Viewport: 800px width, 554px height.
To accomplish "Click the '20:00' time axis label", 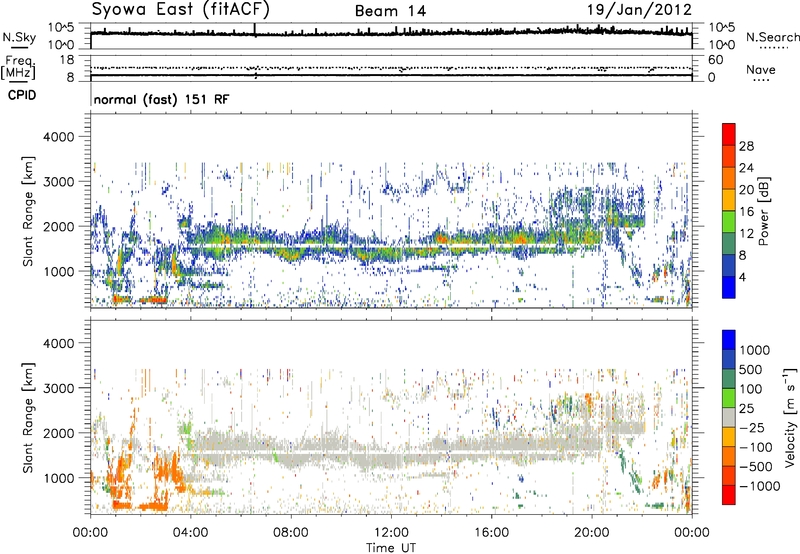I will point(591,533).
